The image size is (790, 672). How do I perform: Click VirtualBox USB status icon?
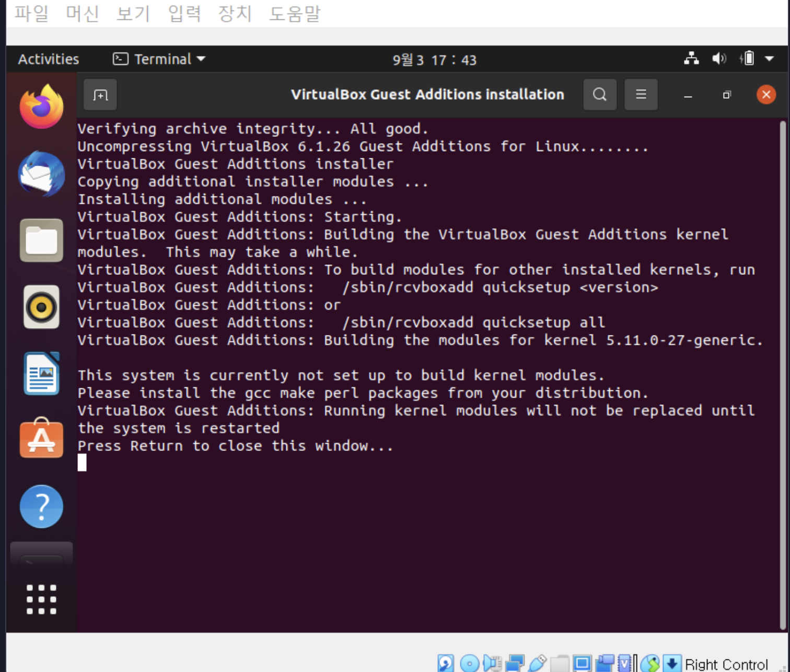pyautogui.click(x=538, y=664)
